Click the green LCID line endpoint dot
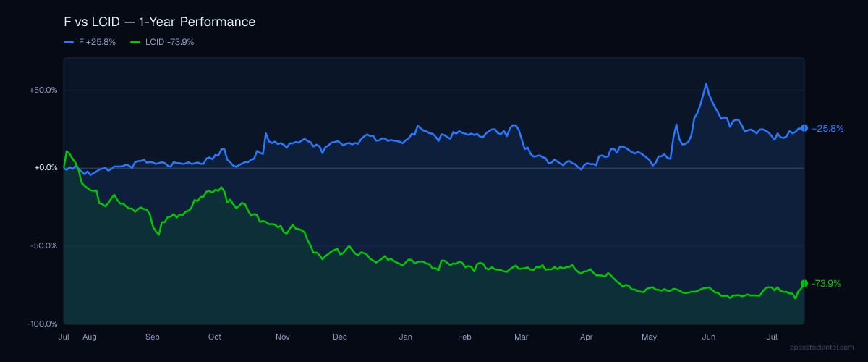Image resolution: width=868 pixels, height=362 pixels. (x=804, y=284)
